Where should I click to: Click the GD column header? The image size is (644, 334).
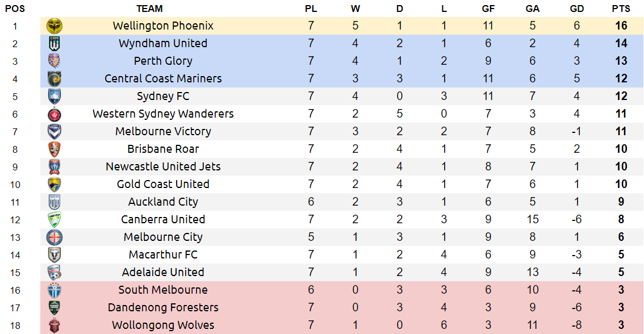(x=576, y=9)
